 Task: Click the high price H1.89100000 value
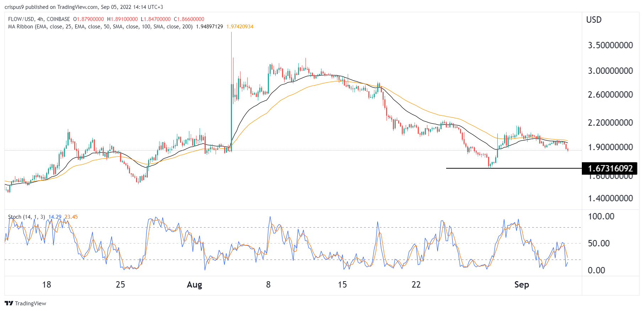coord(123,19)
